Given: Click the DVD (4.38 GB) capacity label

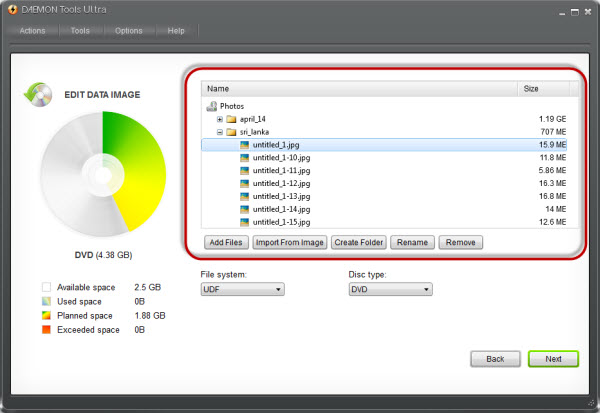Looking at the screenshot, I should point(103,255).
